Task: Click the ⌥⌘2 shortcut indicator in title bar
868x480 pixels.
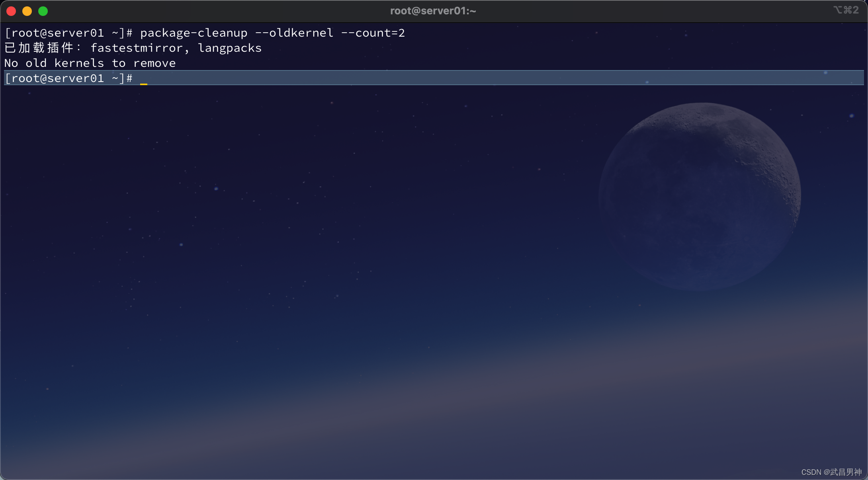Action: tap(846, 10)
